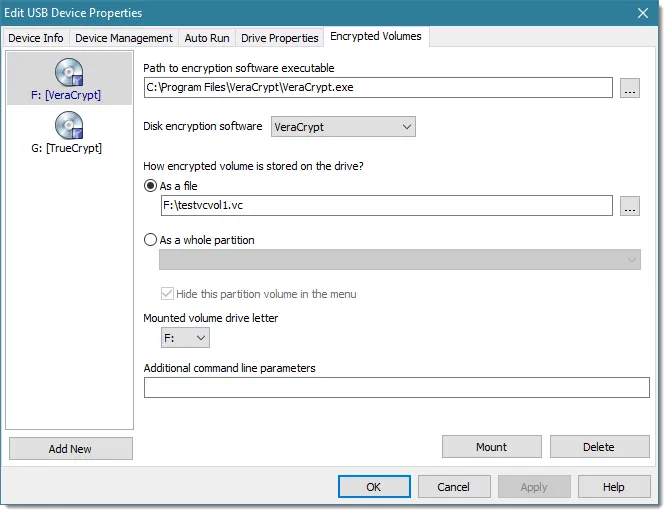Viewport: 668px width, 514px height.
Task: Switch to the Drive Properties tab
Action: pos(279,38)
